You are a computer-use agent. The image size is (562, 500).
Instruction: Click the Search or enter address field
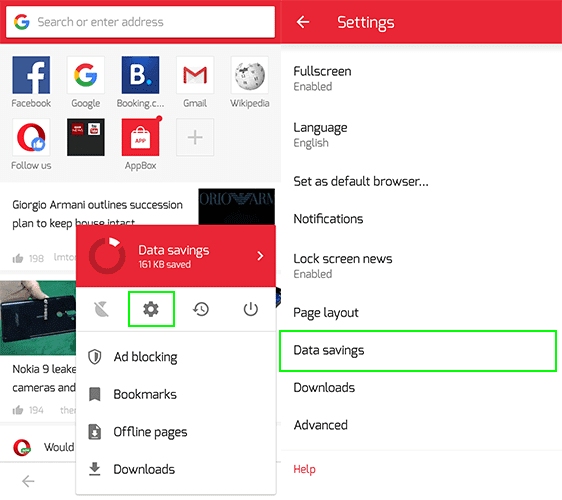pos(140,22)
